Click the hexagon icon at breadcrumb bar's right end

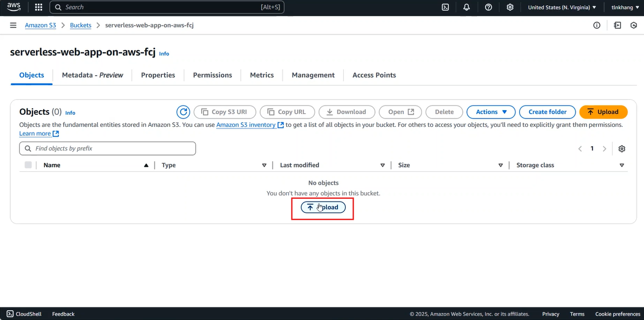pos(634,25)
